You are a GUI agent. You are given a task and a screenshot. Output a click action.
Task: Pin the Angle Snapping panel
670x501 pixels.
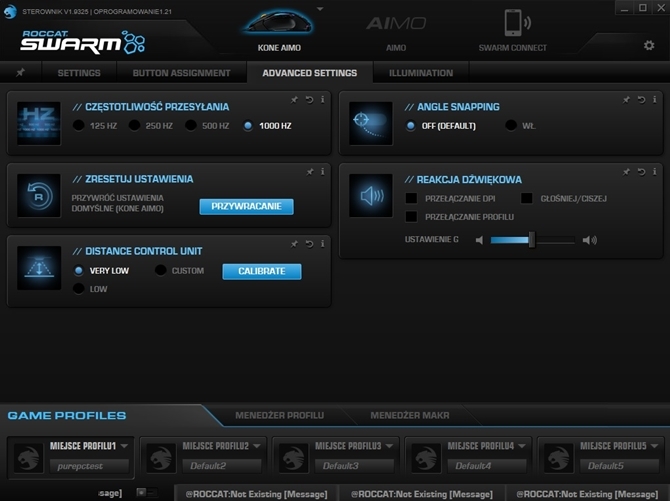[x=626, y=100]
